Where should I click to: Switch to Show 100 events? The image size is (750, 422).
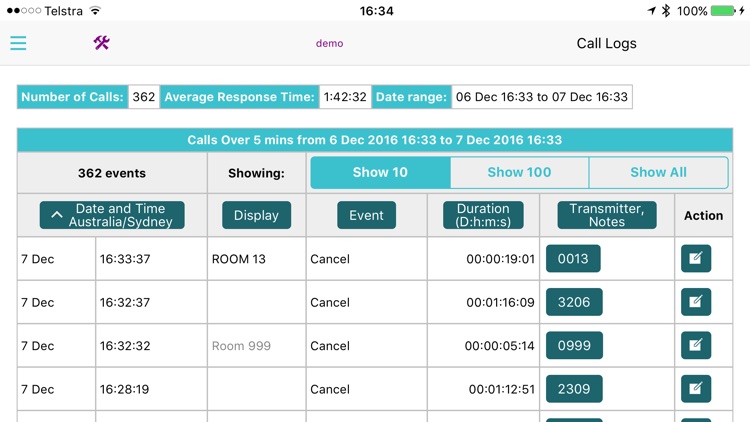click(519, 172)
